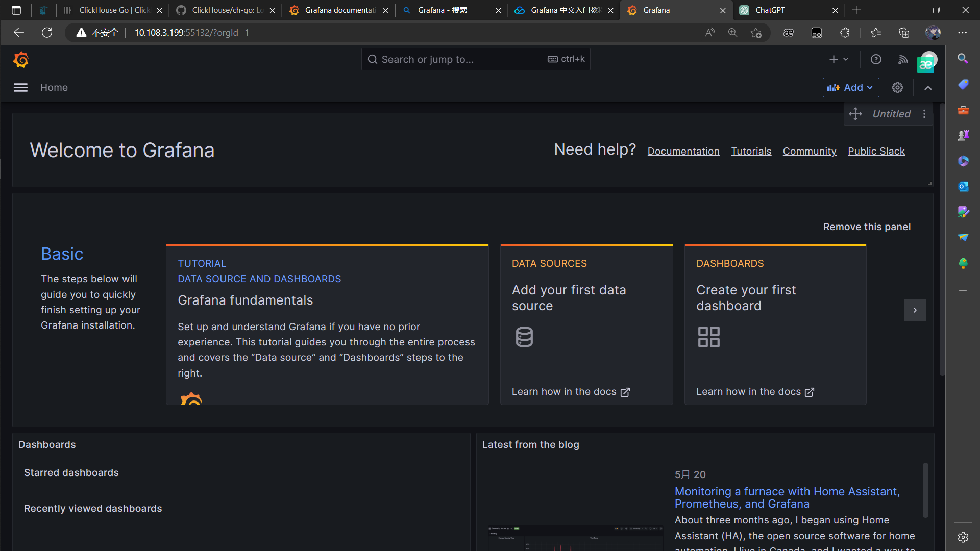This screenshot has height=551, width=980.
Task: Switch to the Grafana search tab
Action: coord(451,10)
